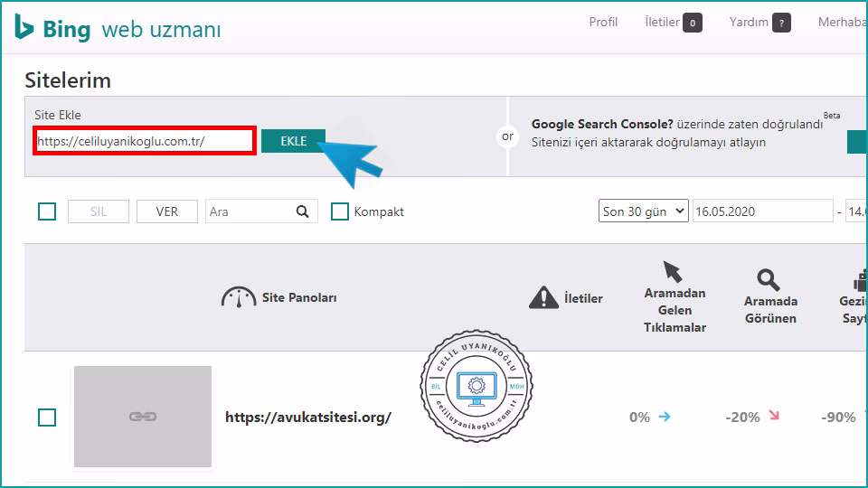Click the -90% crawled pages value
This screenshot has width=868, height=488.
pyautogui.click(x=838, y=418)
